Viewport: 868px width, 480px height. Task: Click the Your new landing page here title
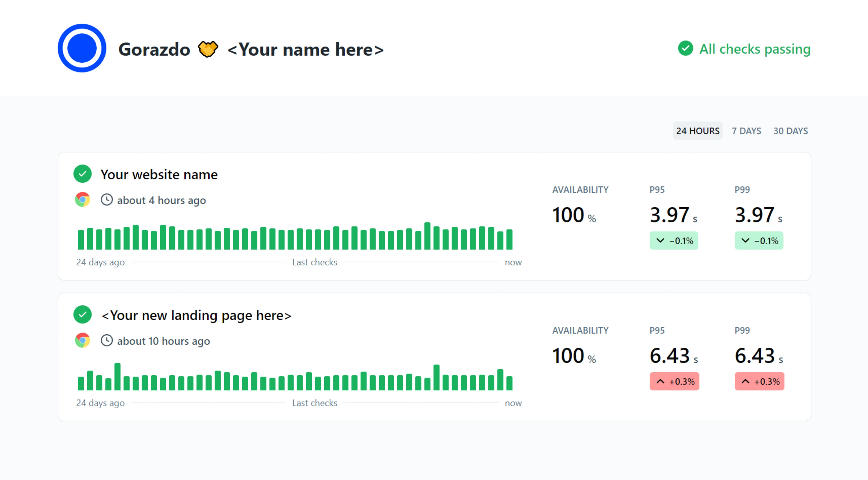(x=196, y=315)
